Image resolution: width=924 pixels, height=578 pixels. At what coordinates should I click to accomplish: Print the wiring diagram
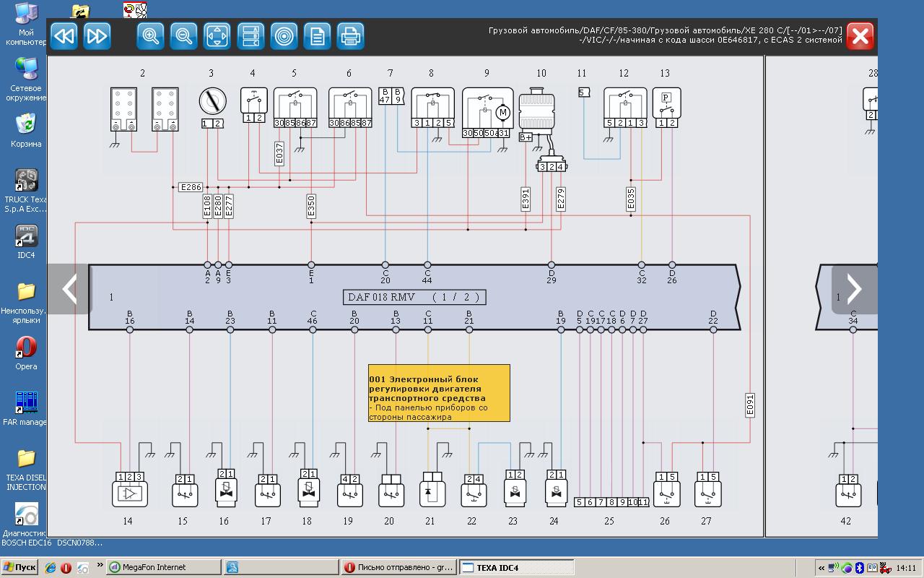pos(350,36)
